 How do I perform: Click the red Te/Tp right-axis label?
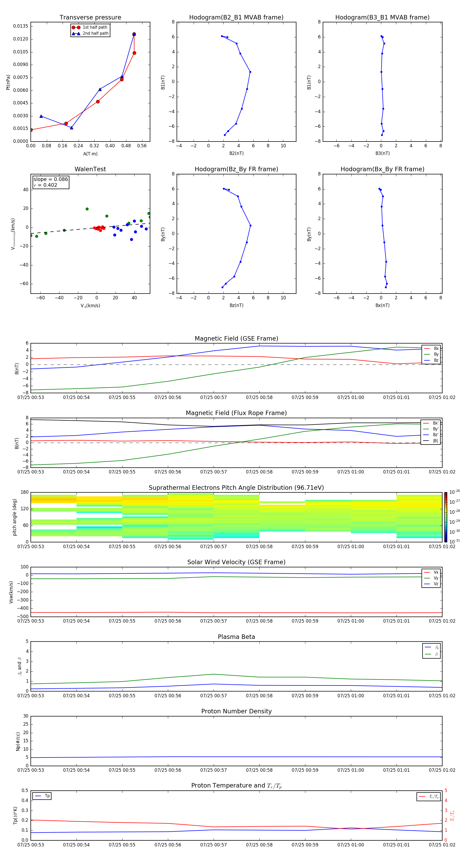(x=452, y=815)
